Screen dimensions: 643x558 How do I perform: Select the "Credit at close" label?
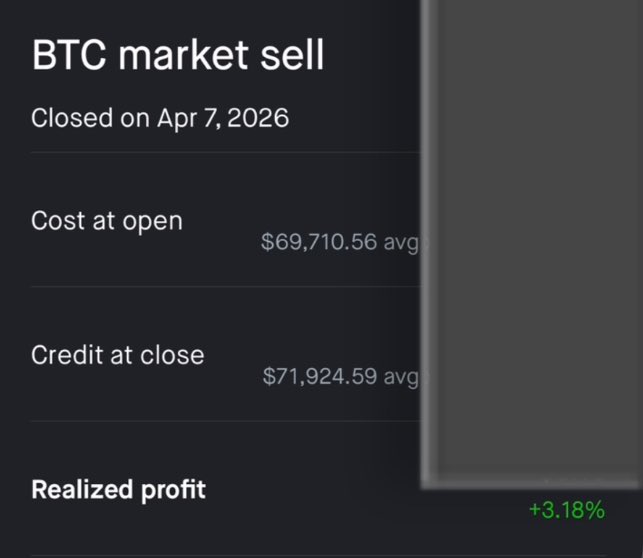click(x=117, y=354)
